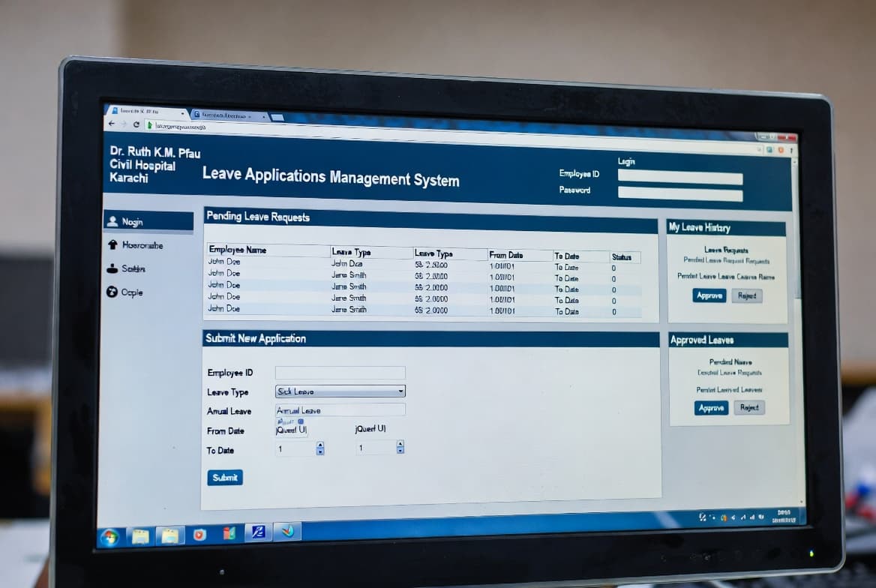876x588 pixels.
Task: Switch to the second browser tab
Action: (x=229, y=115)
